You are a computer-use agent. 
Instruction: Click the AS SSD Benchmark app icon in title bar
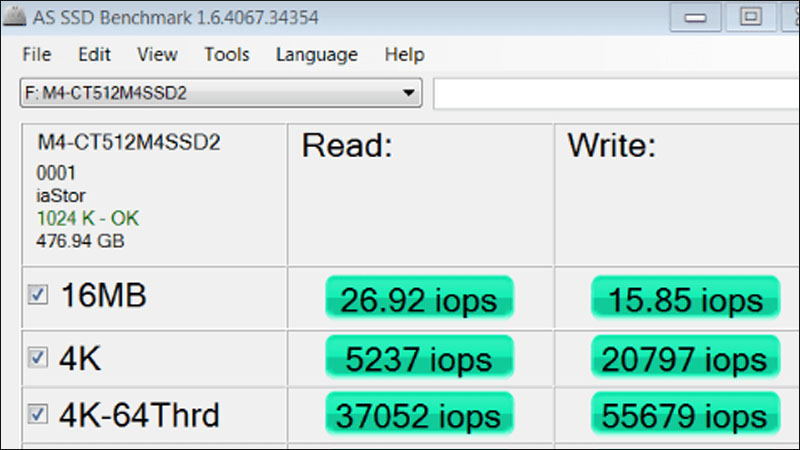(14, 16)
